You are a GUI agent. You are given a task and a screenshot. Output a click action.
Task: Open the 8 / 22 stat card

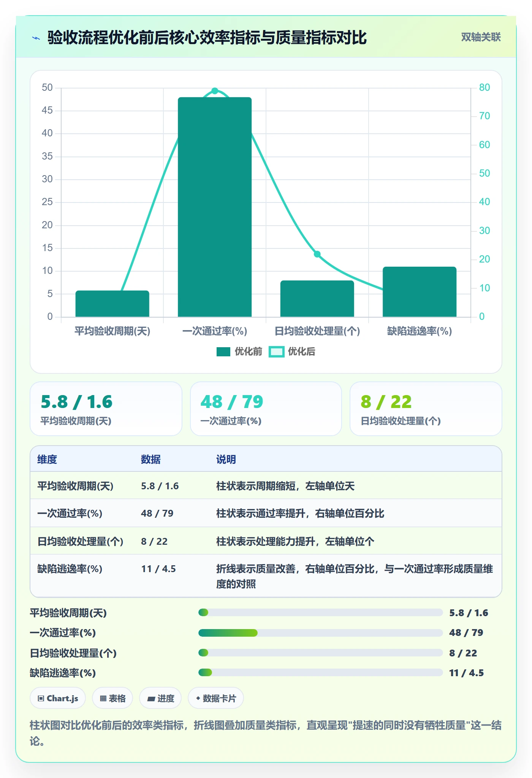pyautogui.click(x=426, y=409)
